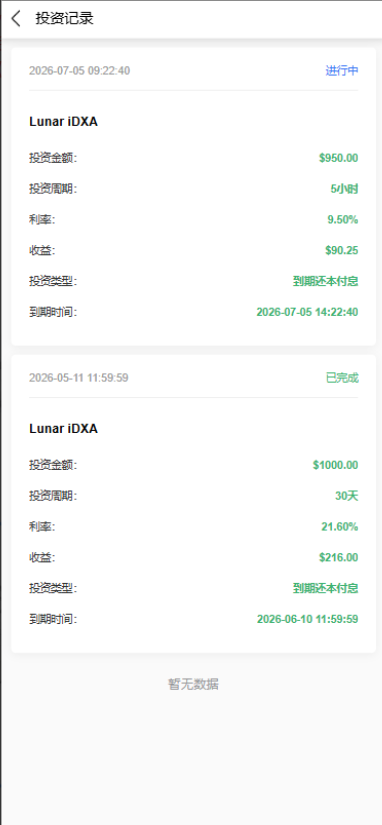
Task: Click the $950.00 investment amount
Action: [x=338, y=158]
